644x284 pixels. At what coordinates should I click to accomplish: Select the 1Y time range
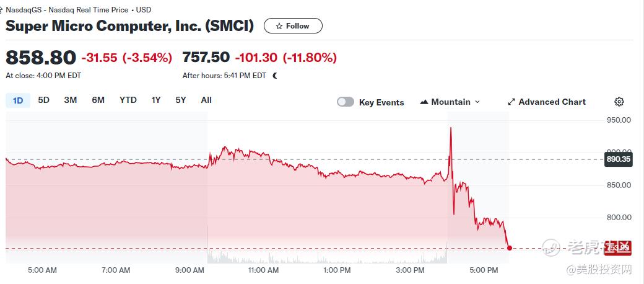click(156, 100)
